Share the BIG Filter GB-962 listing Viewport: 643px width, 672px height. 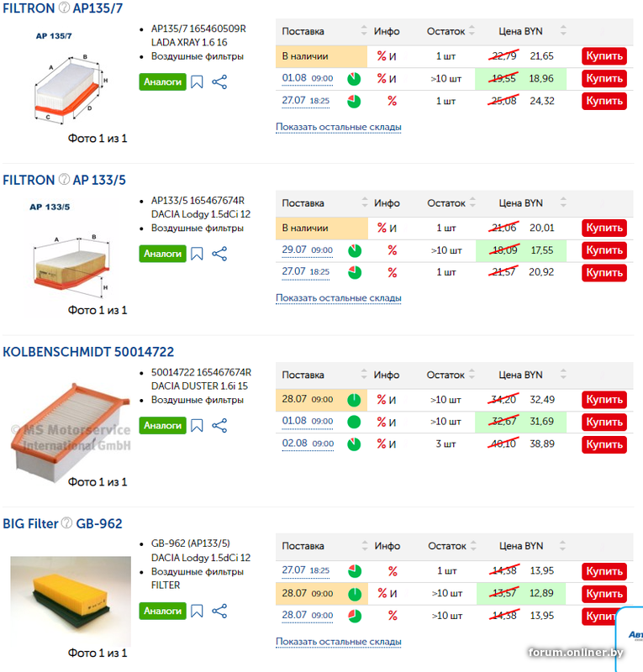219,611
